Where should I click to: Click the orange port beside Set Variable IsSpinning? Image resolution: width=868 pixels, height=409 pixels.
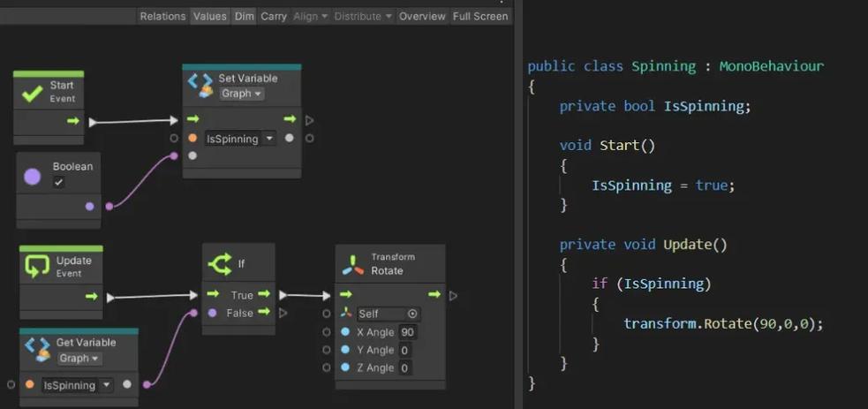(x=192, y=138)
